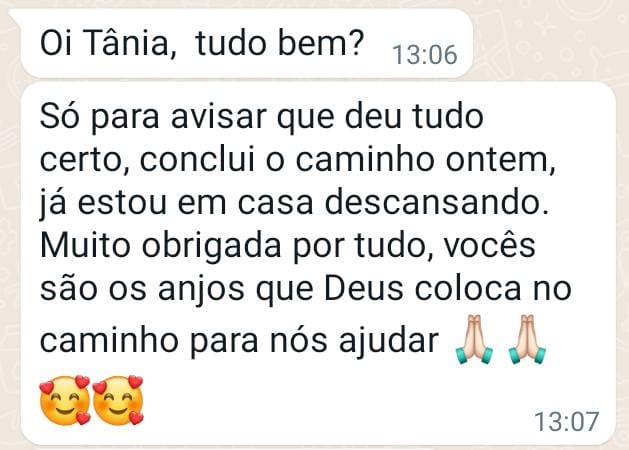Select the first smiling face with hearts emoji
The image size is (629, 450).
point(65,400)
